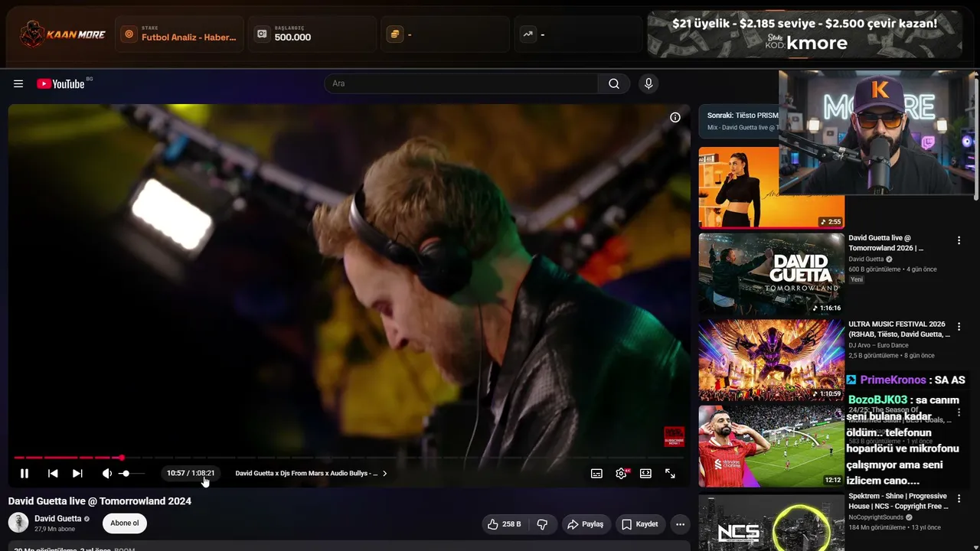The height and width of the screenshot is (551, 980).
Task: Click the Yeni badge under Tomorrowland 2026
Action: [857, 279]
